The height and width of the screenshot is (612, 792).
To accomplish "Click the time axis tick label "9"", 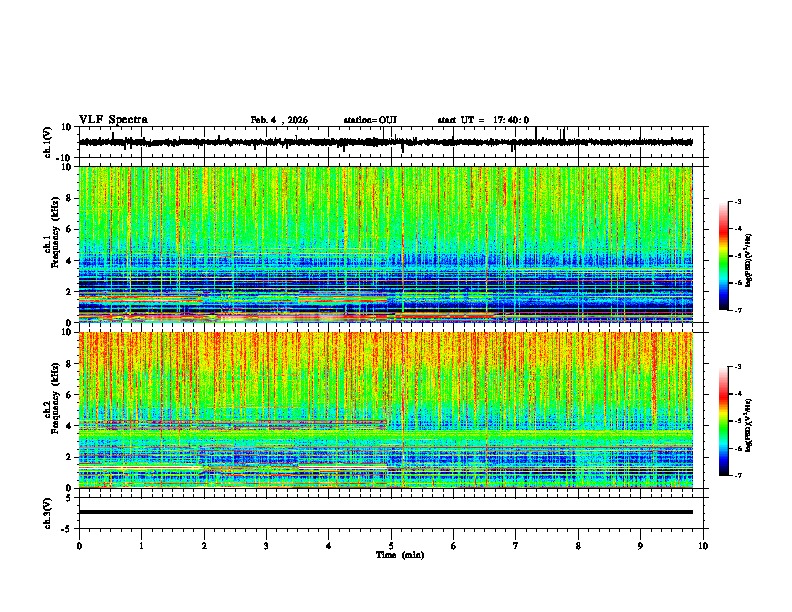I will [640, 546].
